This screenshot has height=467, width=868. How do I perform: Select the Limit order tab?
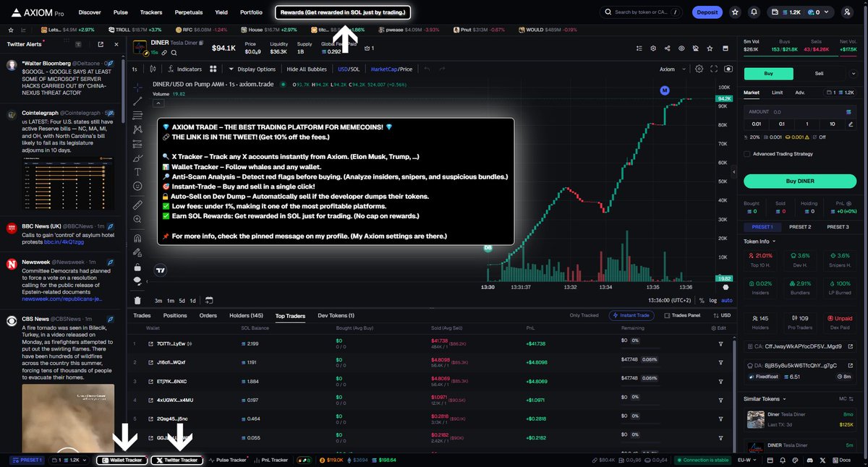tap(777, 93)
